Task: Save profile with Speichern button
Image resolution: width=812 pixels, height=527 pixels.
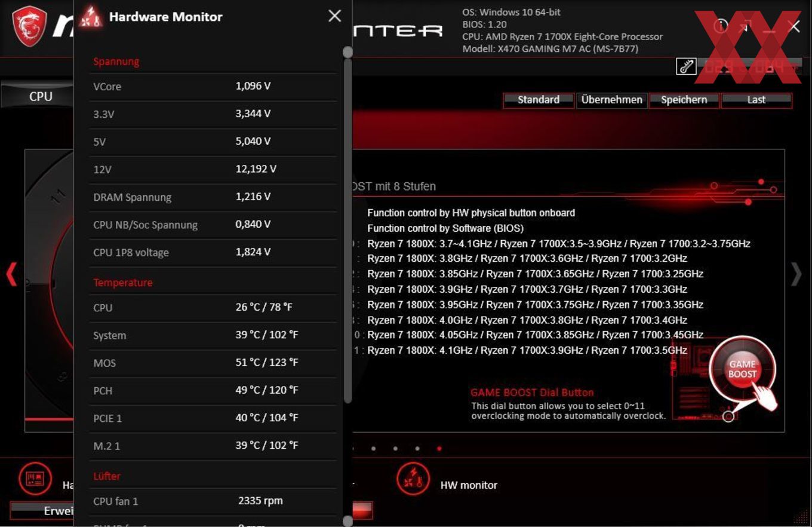Action: click(x=684, y=100)
